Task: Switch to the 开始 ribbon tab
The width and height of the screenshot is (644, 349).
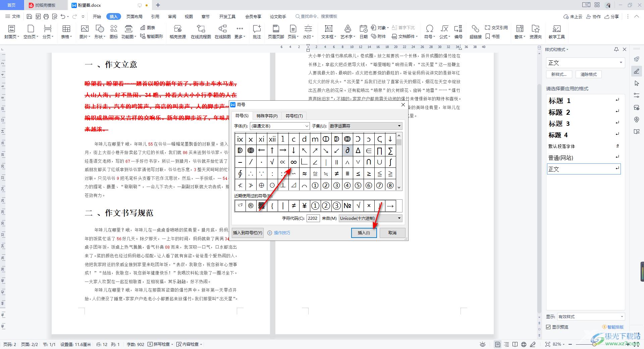Action: click(x=97, y=16)
